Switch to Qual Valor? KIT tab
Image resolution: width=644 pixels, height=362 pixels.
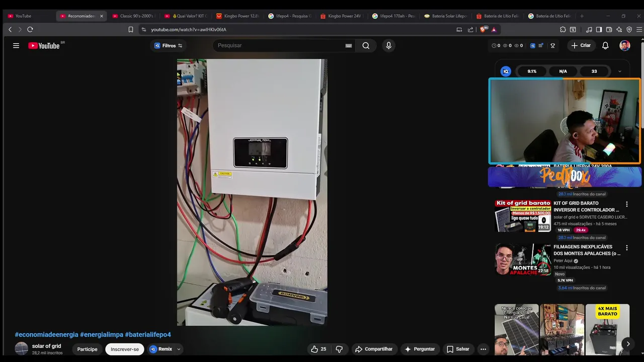[x=185, y=16]
